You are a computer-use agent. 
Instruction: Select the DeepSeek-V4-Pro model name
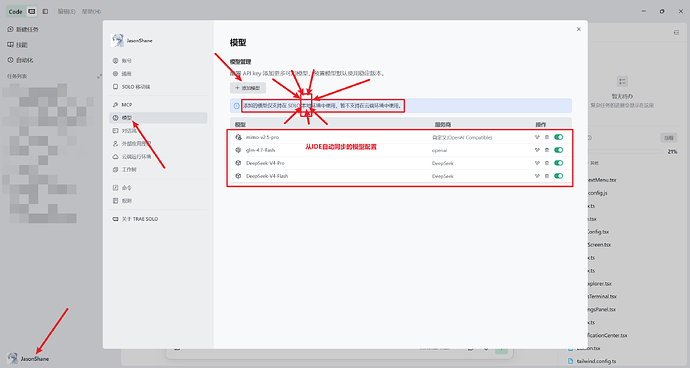click(x=265, y=163)
